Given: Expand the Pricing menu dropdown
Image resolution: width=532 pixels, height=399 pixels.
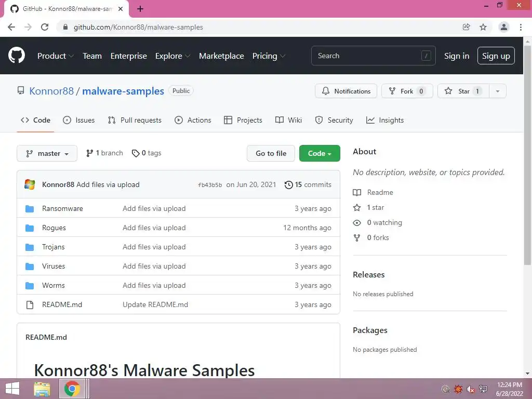Looking at the screenshot, I should tap(269, 56).
